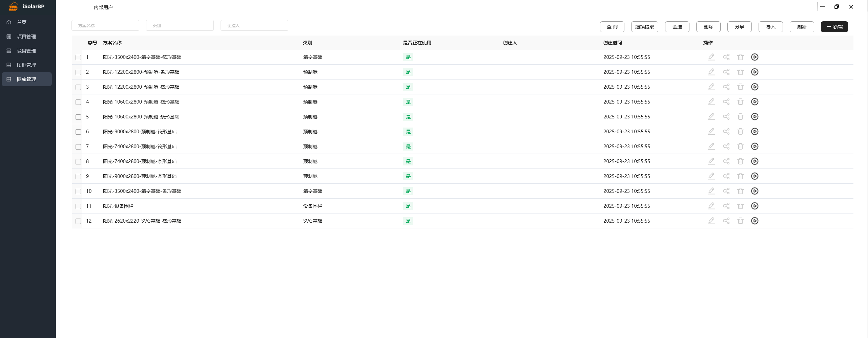Edit the 阳光-设备围栏 scheme via its pencil icon

[x=711, y=206]
